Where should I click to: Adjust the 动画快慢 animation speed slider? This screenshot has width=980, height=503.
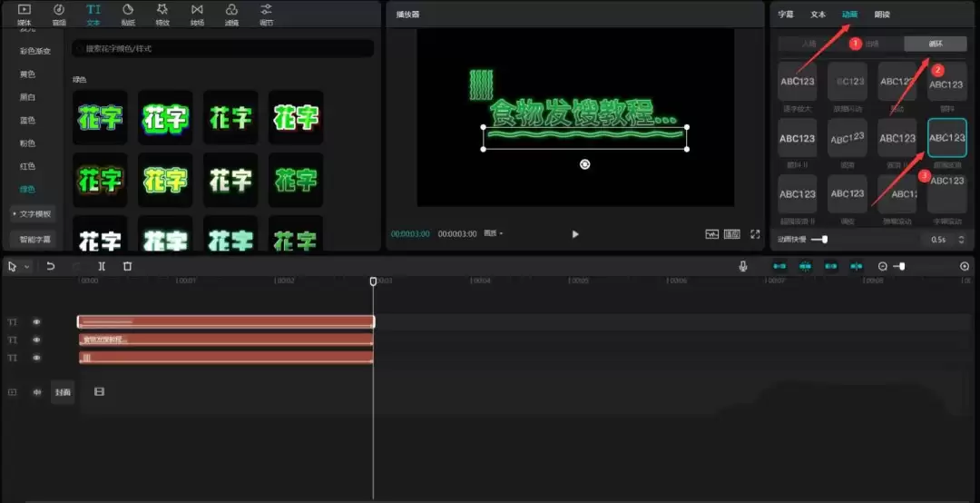[x=823, y=240]
